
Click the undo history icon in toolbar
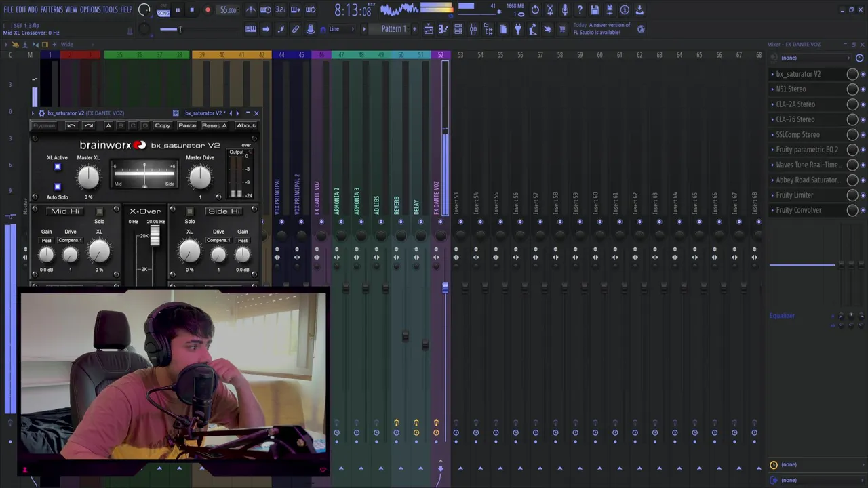point(535,10)
